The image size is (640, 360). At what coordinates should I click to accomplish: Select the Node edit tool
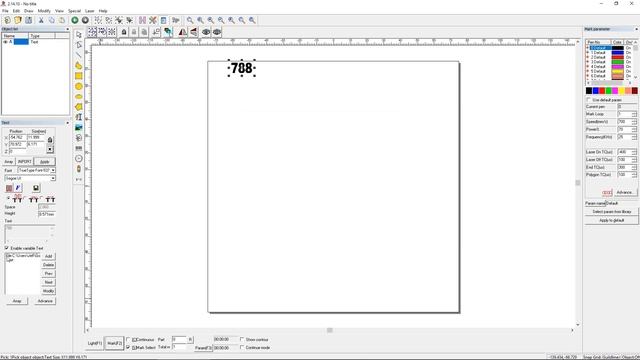click(79, 45)
